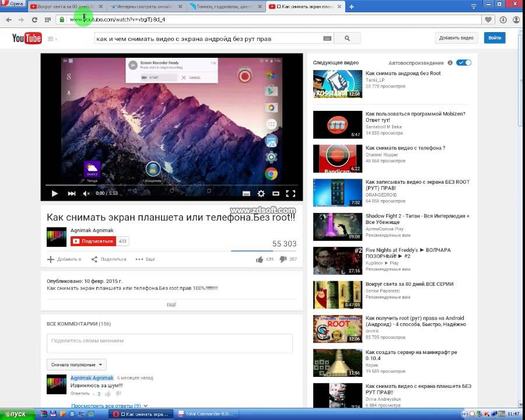Dislike the video with thumbs down
The height and width of the screenshot is (420, 525).
(x=283, y=259)
